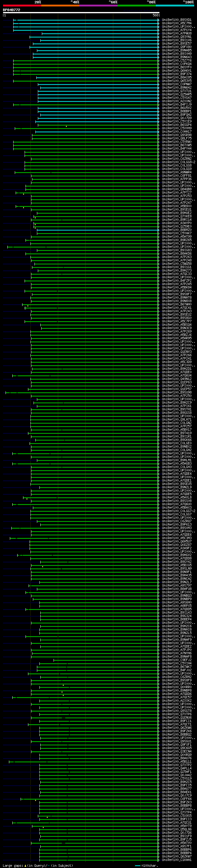
Task: Click the Large gaps legend text
Action: pyautogui.click(x=38, y=865)
